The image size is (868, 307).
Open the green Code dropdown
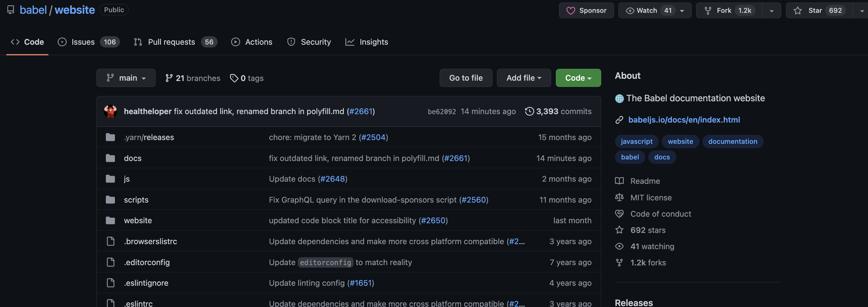[578, 78]
